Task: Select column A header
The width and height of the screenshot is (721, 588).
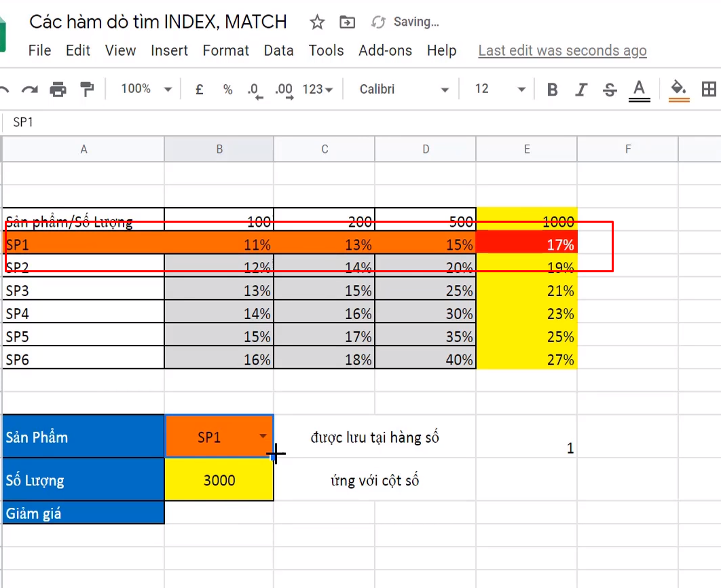Action: 84,149
